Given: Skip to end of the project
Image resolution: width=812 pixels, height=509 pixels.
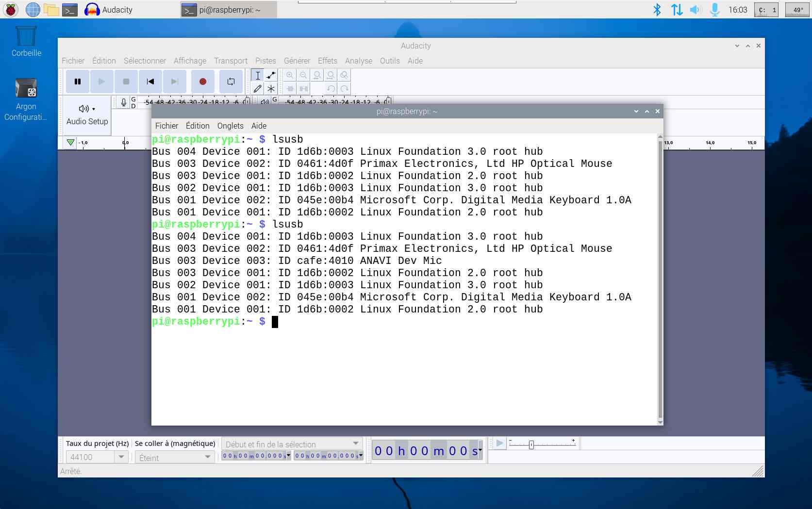Looking at the screenshot, I should click(175, 82).
